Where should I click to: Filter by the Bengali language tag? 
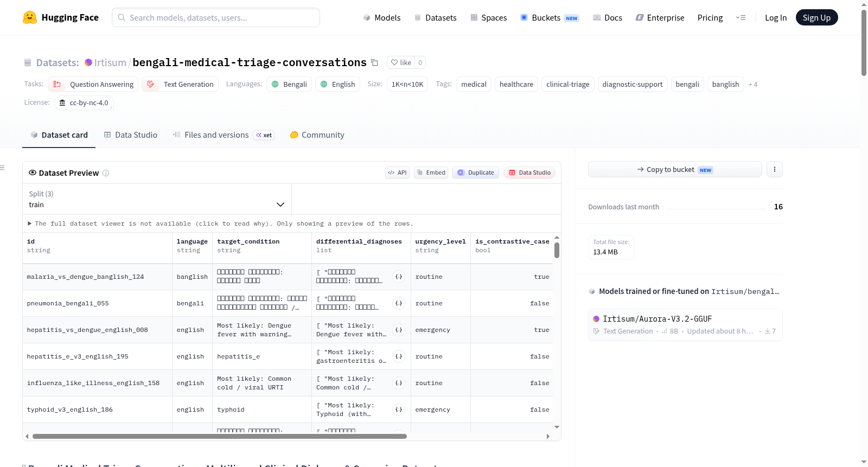point(289,84)
